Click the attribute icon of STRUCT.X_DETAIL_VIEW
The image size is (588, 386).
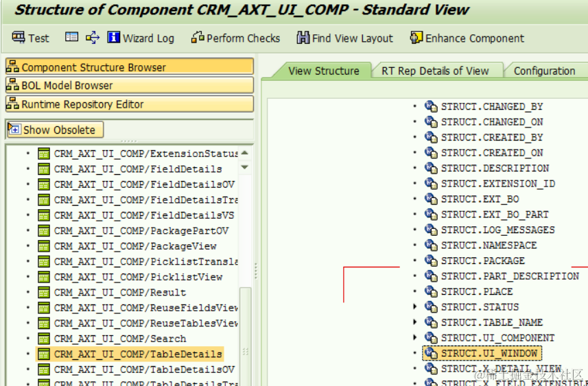click(x=431, y=368)
